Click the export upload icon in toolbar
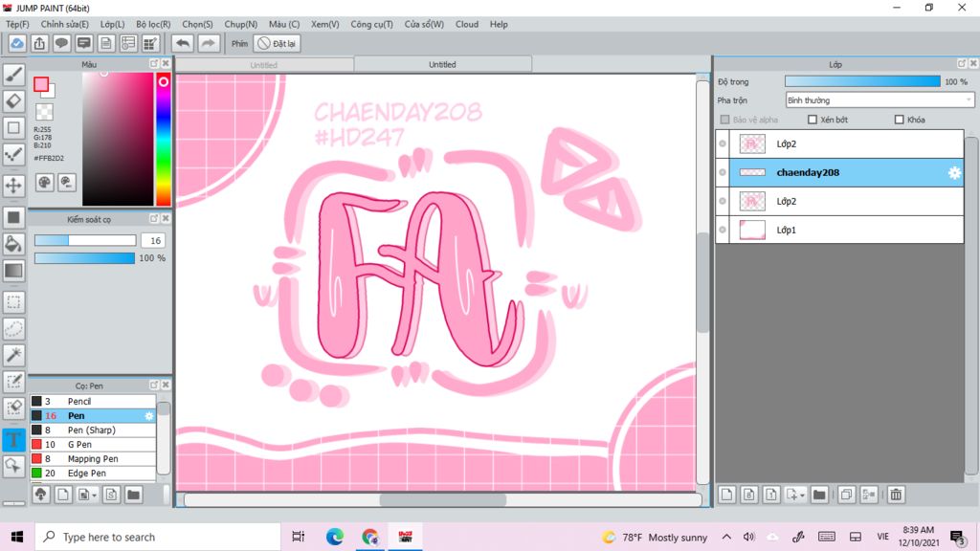 point(39,43)
